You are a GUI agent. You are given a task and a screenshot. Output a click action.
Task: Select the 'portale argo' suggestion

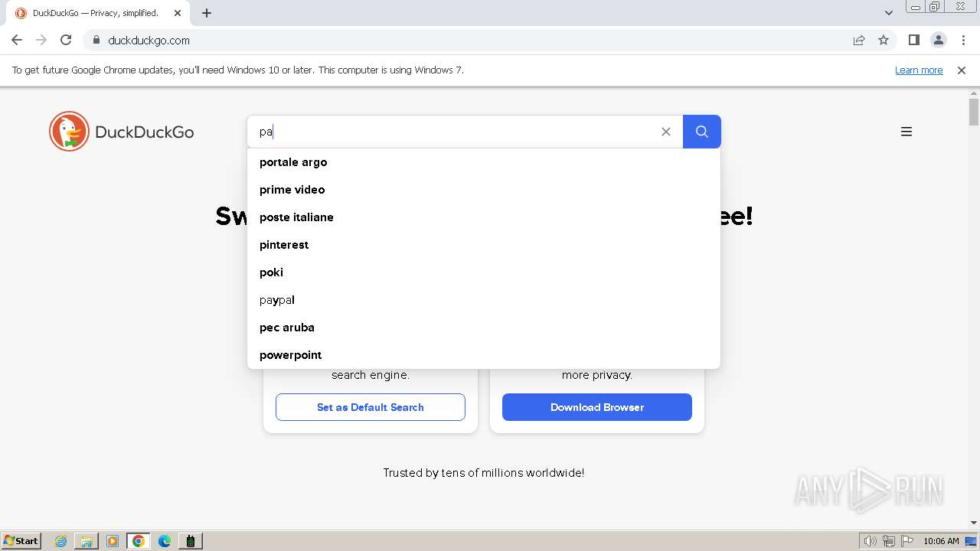[484, 162]
